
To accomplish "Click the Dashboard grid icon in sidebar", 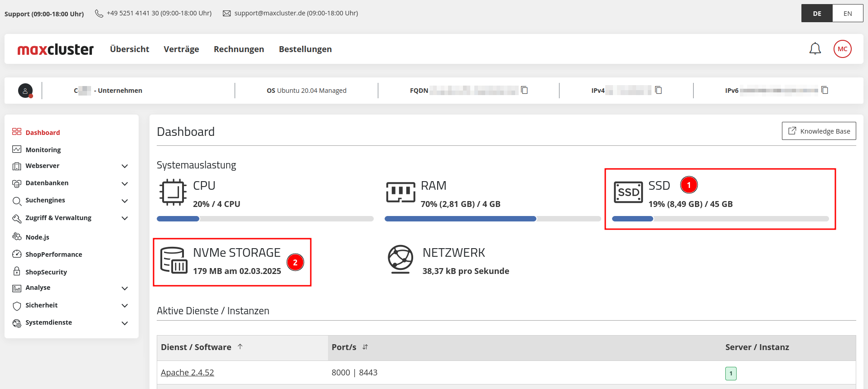I will pyautogui.click(x=17, y=132).
